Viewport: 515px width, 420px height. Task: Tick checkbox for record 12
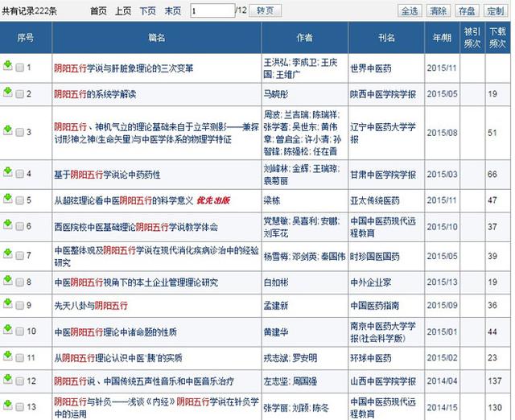pyautogui.click(x=19, y=381)
